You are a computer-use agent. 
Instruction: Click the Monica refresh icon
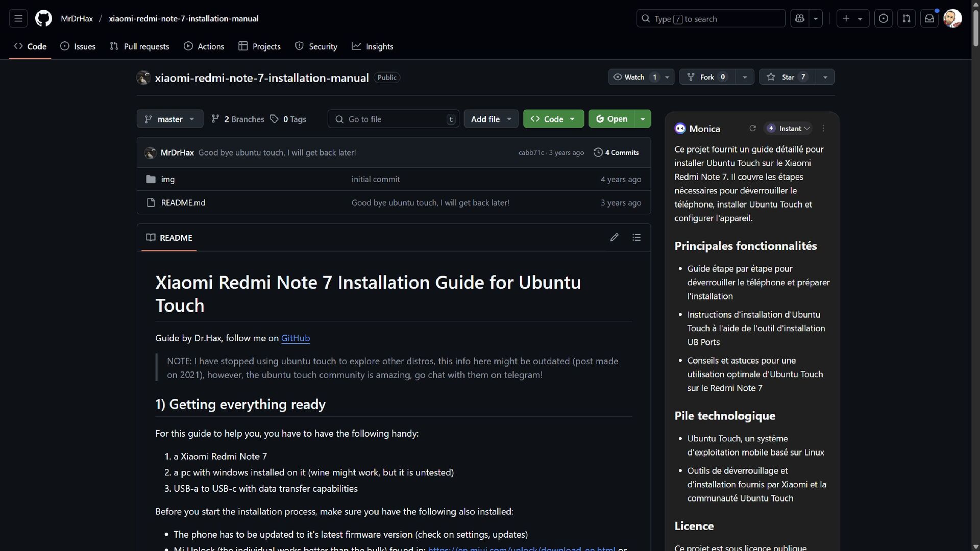click(752, 129)
